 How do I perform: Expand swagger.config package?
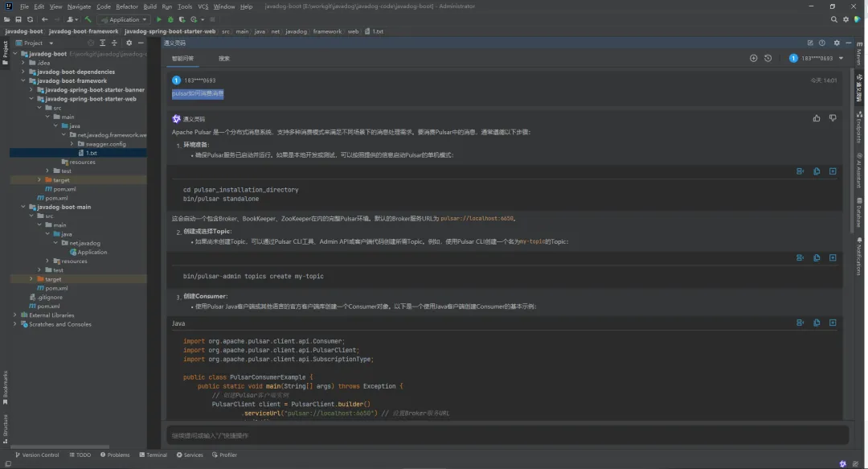point(72,143)
